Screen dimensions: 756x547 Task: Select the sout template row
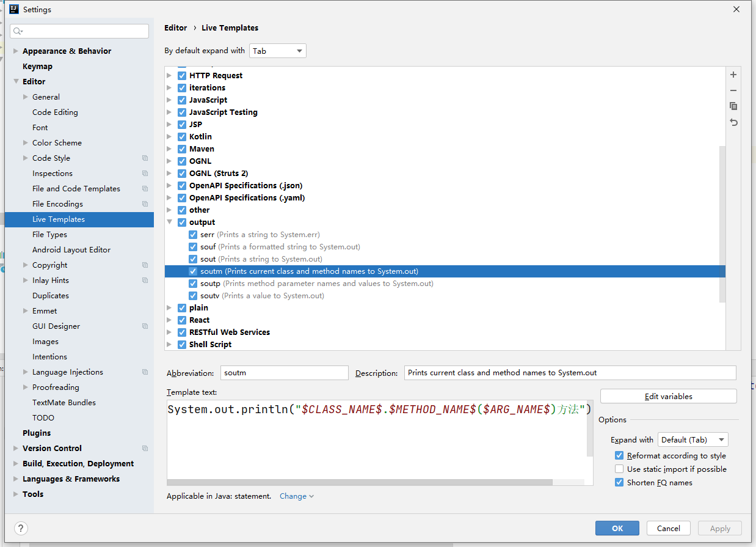pyautogui.click(x=445, y=259)
